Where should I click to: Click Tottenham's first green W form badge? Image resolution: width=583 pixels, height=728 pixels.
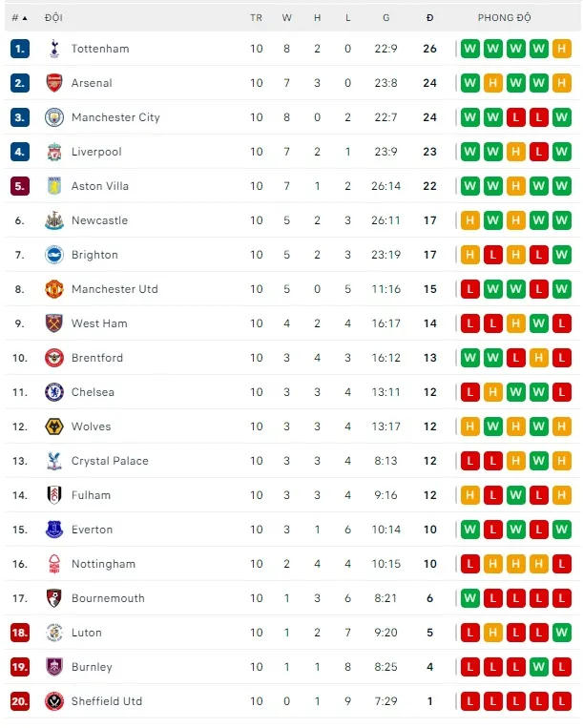coord(469,49)
